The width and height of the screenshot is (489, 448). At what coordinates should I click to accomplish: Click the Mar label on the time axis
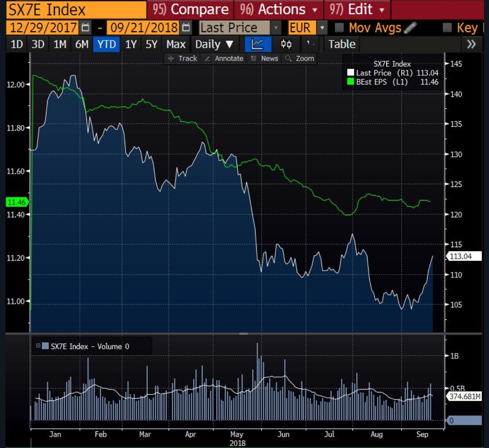pos(145,434)
